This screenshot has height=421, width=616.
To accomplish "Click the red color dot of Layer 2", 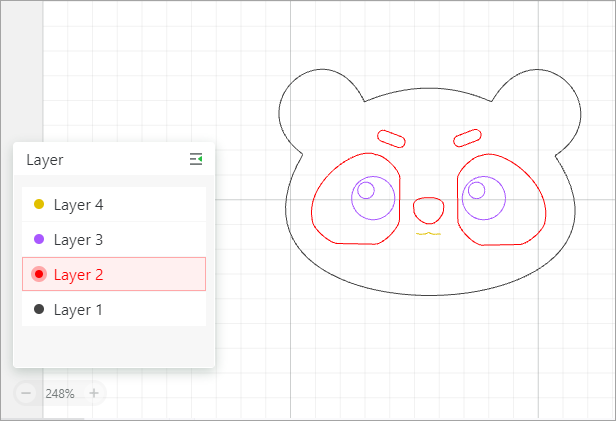I will [x=39, y=274].
